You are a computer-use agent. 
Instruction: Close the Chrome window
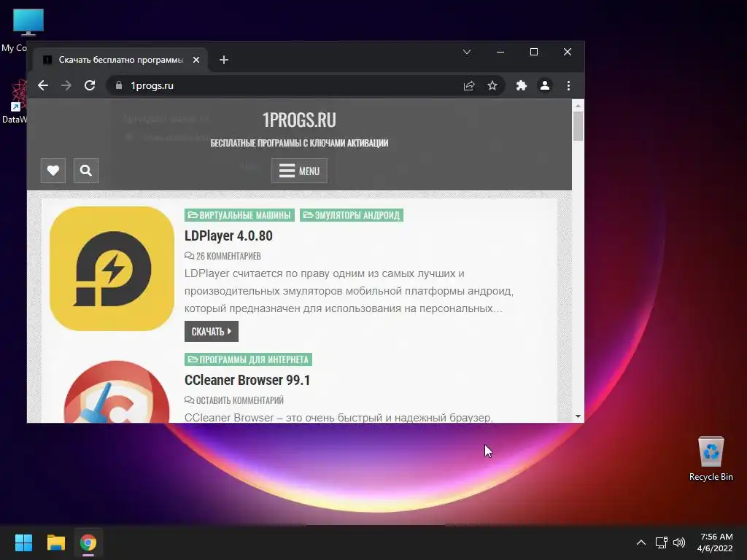(568, 52)
